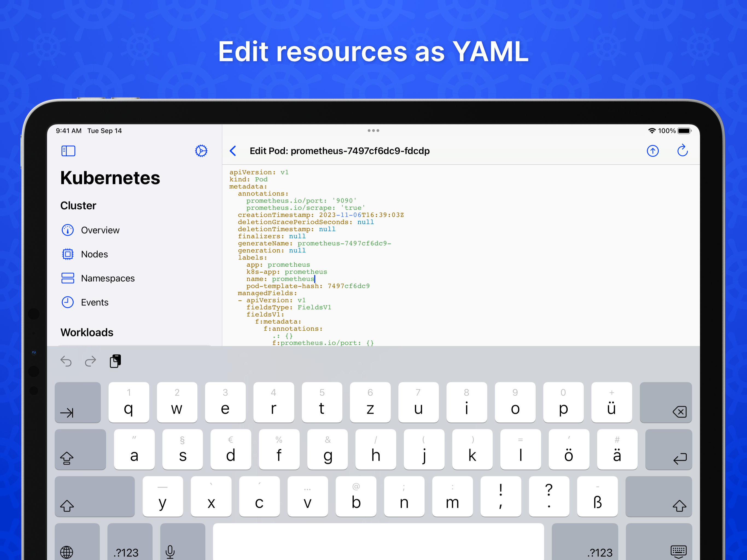Select the Namespaces stack icon
This screenshot has height=560, width=747.
click(x=68, y=278)
